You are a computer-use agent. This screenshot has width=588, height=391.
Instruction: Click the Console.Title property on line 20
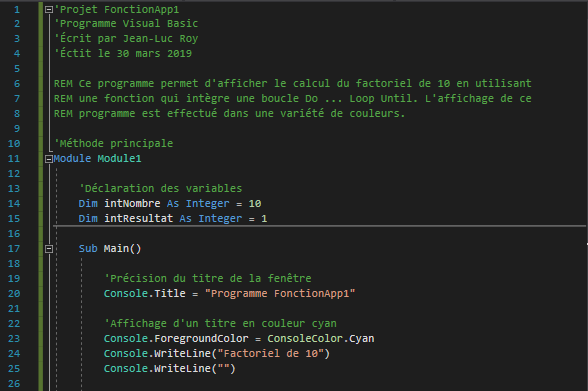[x=145, y=294]
